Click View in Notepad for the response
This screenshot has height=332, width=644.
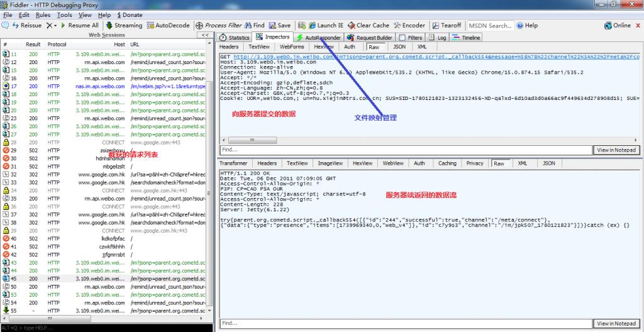click(616, 324)
